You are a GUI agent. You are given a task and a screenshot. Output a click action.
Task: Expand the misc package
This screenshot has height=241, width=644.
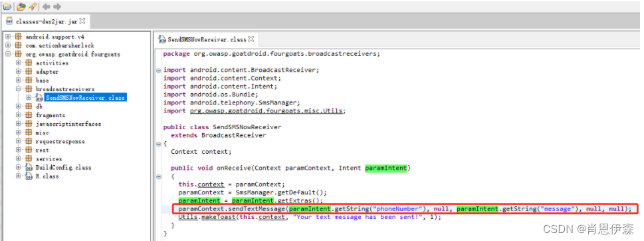tap(18, 132)
